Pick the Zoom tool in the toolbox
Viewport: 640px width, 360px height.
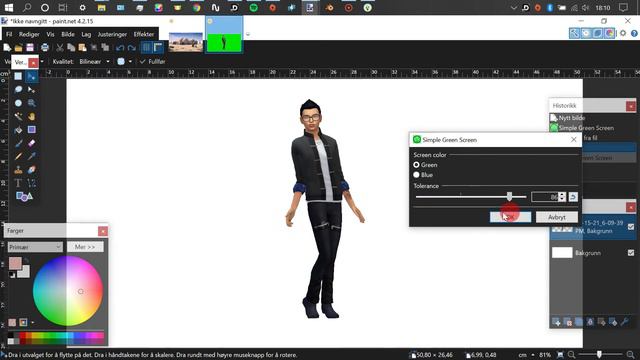(31, 103)
